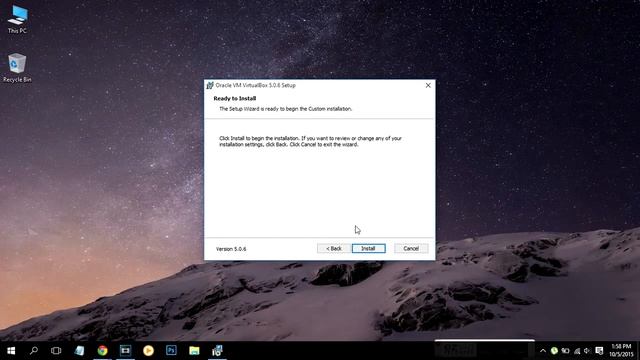This screenshot has width=640, height=360.
Task: Go back with the < Back button
Action: tap(333, 248)
